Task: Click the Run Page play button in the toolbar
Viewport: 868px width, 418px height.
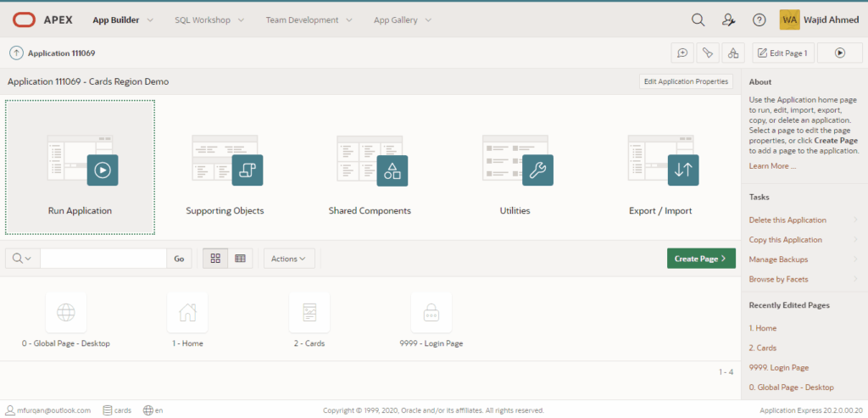Action: click(840, 53)
